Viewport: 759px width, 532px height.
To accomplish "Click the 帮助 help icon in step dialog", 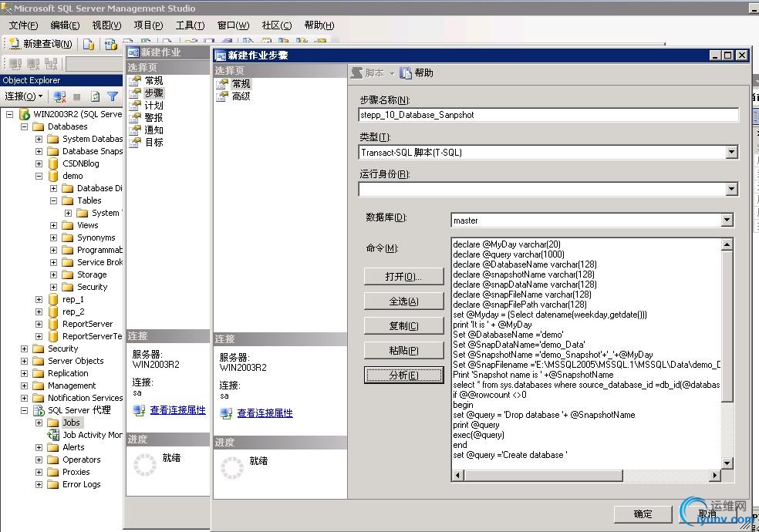I will click(406, 73).
